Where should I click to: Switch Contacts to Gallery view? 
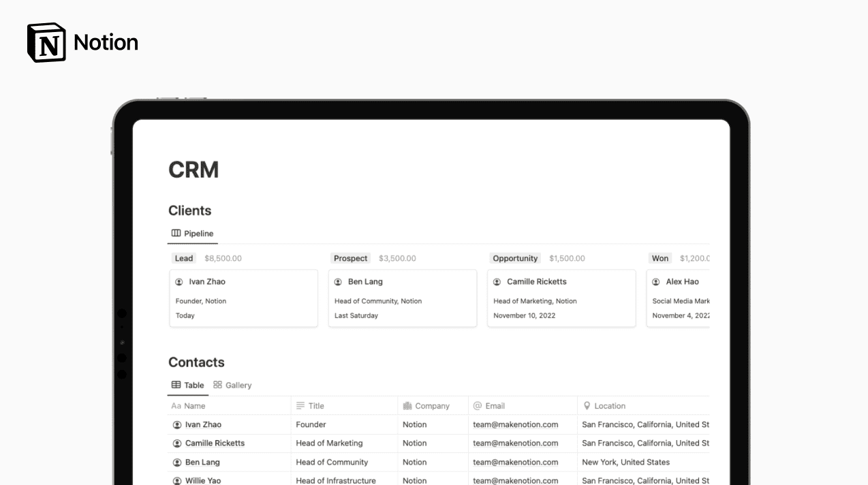(232, 385)
